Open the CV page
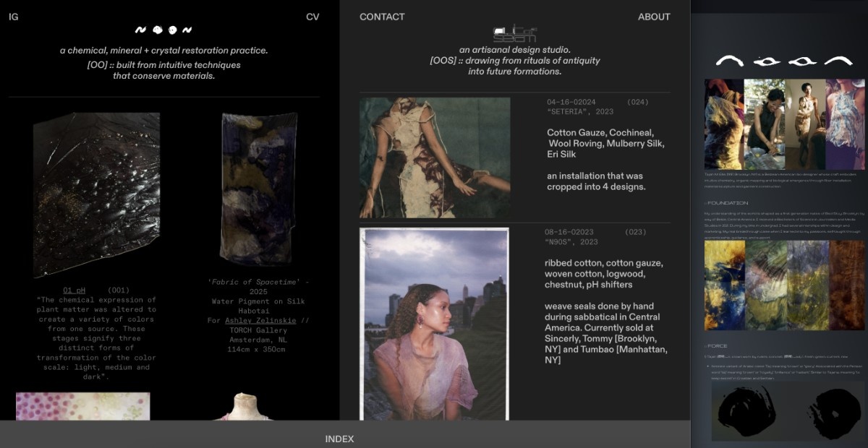Viewport: 868px width, 448px height. [x=312, y=17]
